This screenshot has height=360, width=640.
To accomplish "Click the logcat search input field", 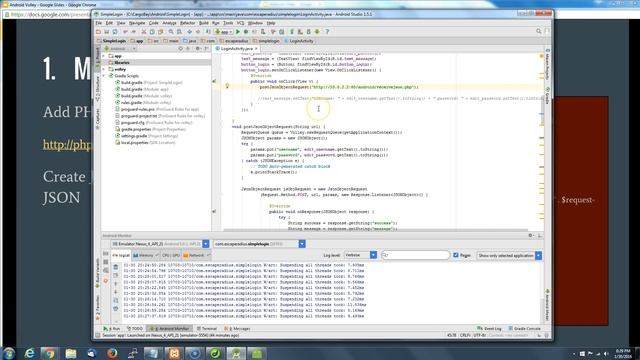I will [416, 255].
